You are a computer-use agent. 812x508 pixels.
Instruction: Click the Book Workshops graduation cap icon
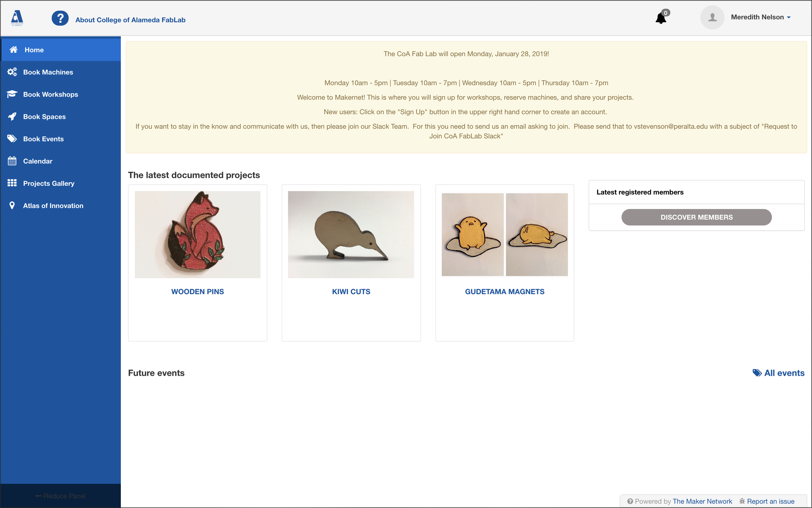coord(12,94)
